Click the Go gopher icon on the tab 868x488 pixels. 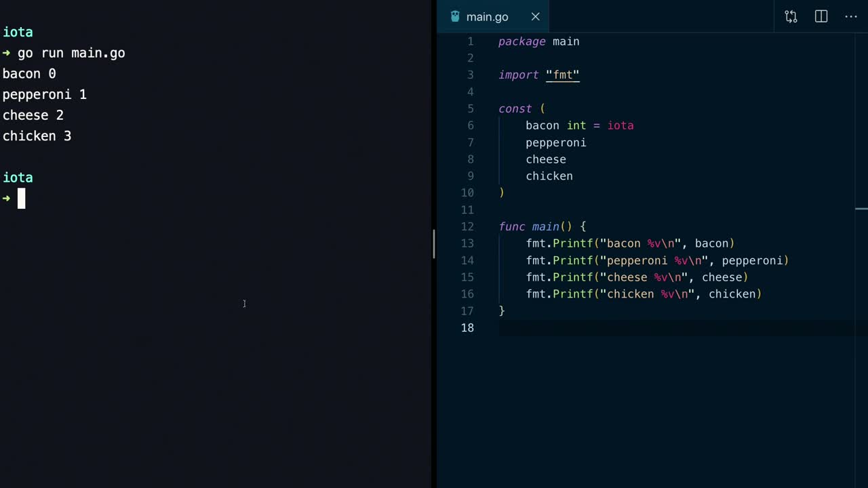click(455, 17)
